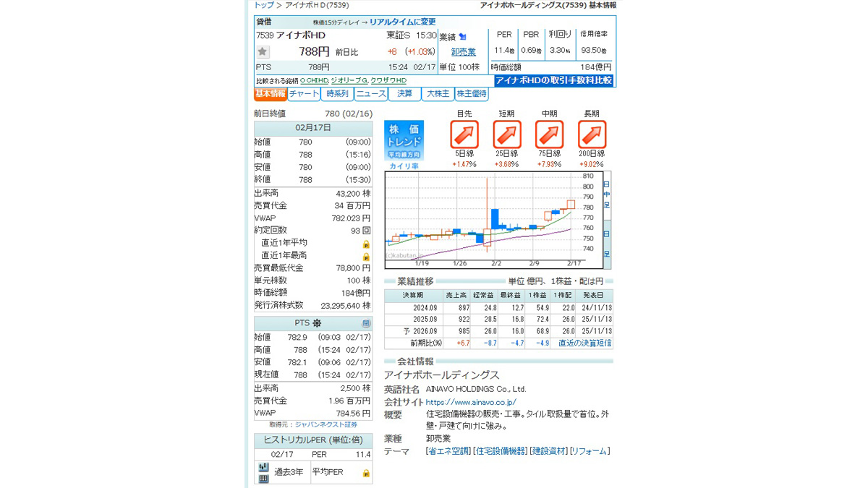Click the blue arrow icon next to 業績
The height and width of the screenshot is (488, 868).
[463, 36]
